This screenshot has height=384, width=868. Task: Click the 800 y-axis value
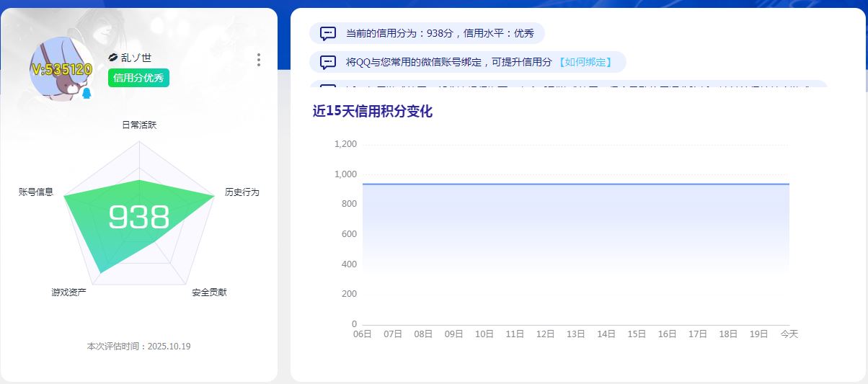pyautogui.click(x=350, y=204)
